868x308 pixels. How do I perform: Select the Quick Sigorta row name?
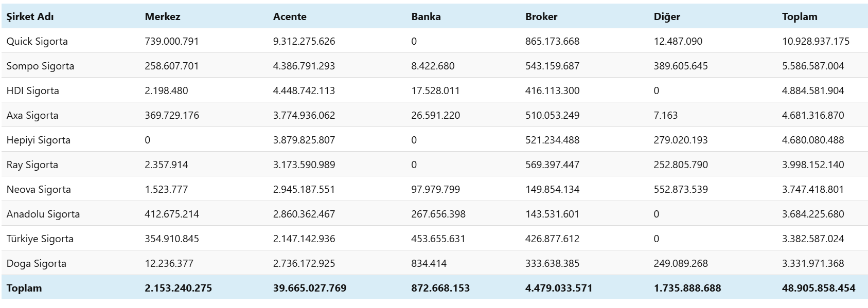(37, 41)
